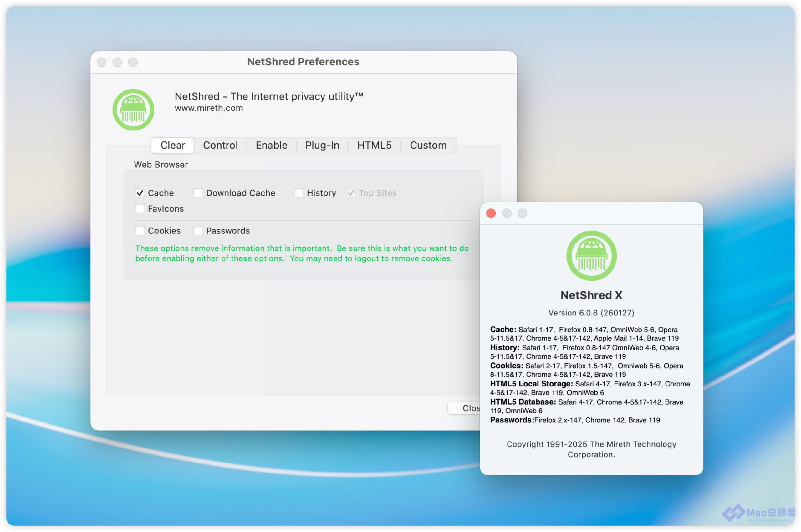Click the NetShred X icon in About window
Image resolution: width=801 pixels, height=532 pixels.
pos(591,255)
